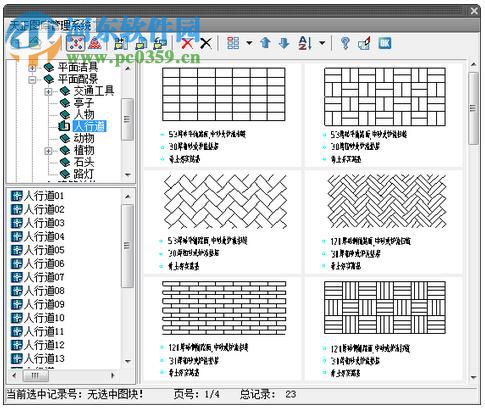Select 亭子 in the tree
This screenshot has height=409, width=485.
[x=84, y=103]
